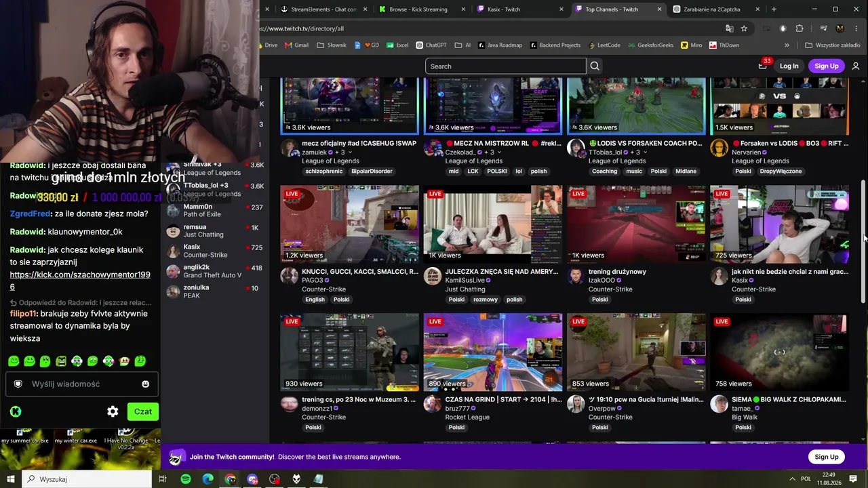Open the Windows Start menu
The height and width of the screenshot is (488, 868).
pos(11,479)
